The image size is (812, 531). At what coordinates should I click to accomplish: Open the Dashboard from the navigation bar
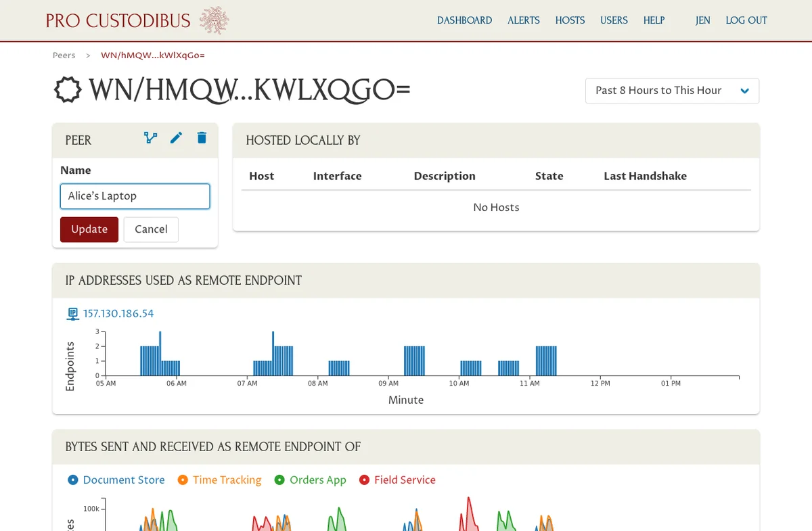point(465,20)
